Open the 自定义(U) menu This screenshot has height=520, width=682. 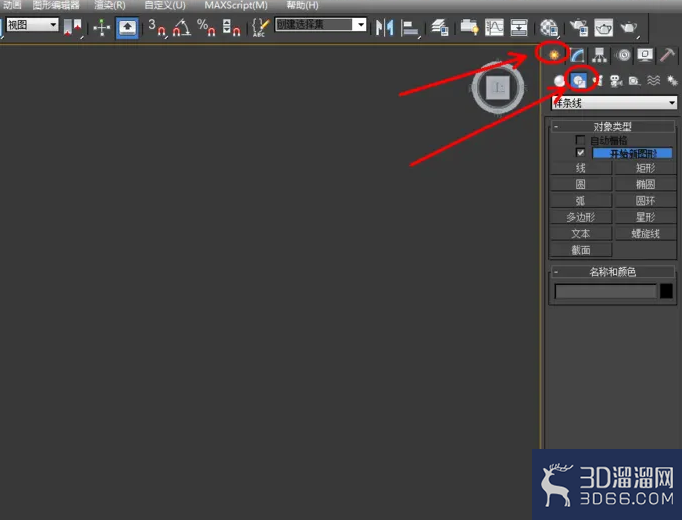(165, 5)
